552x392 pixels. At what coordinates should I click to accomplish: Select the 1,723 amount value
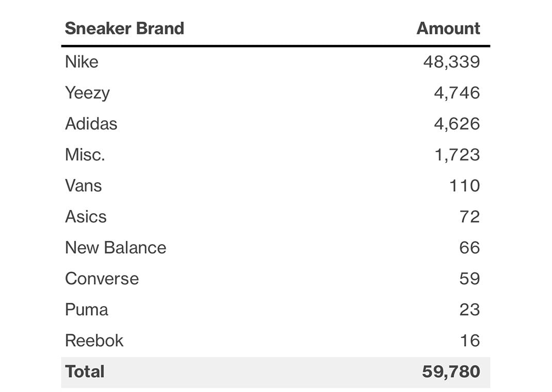click(x=457, y=155)
